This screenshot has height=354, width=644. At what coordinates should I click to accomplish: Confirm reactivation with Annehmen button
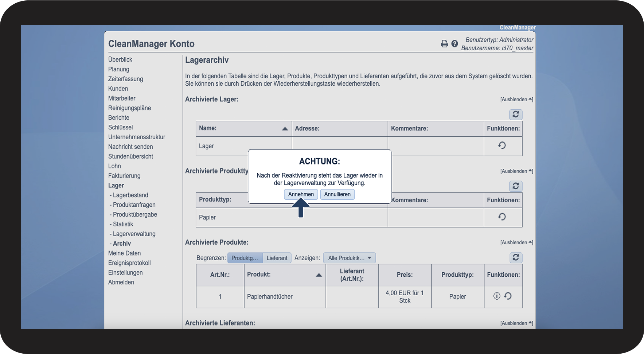[x=301, y=194]
